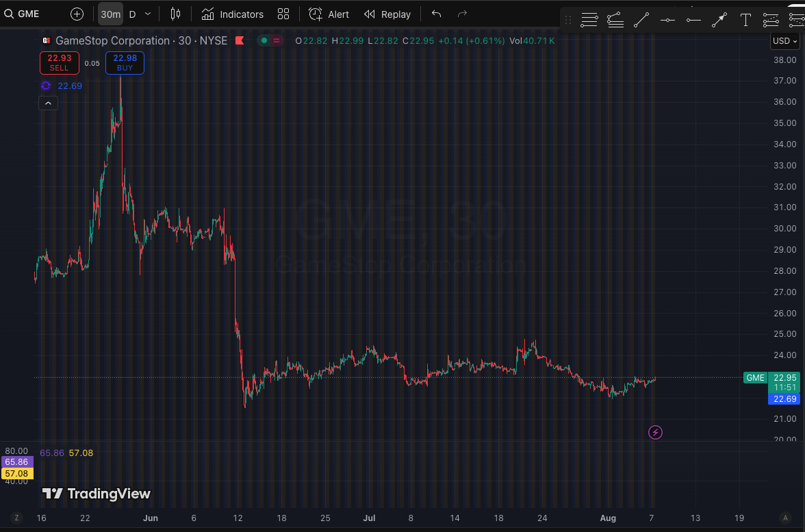Open the indicator templates grid icon
The height and width of the screenshot is (532, 805).
click(x=283, y=14)
